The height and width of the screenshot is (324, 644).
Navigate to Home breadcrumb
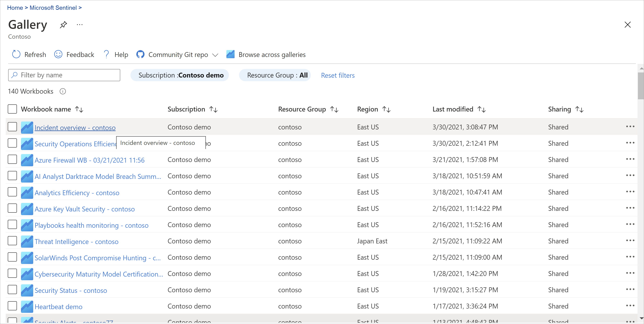pyautogui.click(x=15, y=8)
